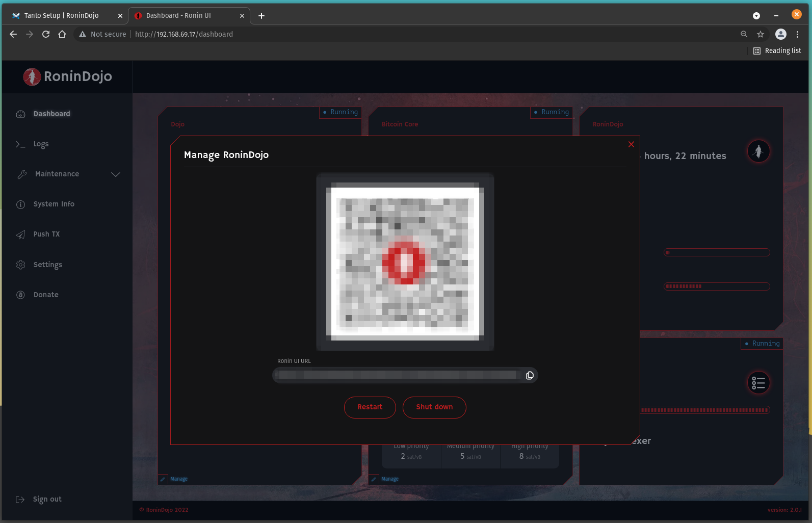This screenshot has height=523, width=812.
Task: Click the Manage link under Bitcoin Core card
Action: [x=390, y=479]
